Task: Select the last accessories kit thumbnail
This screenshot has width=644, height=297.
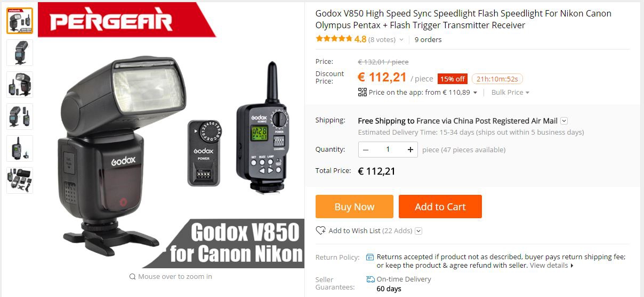Action: [x=20, y=180]
